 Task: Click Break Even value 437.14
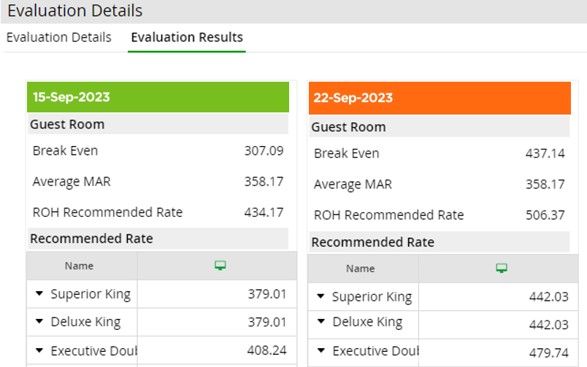pos(545,154)
